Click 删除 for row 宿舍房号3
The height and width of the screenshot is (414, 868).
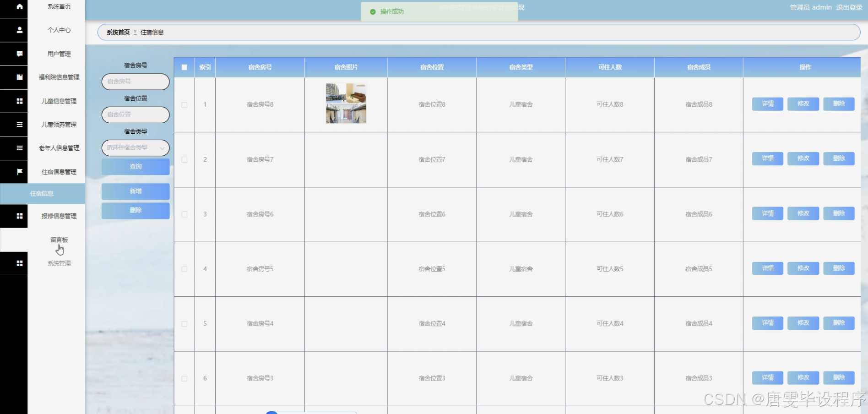[839, 378]
